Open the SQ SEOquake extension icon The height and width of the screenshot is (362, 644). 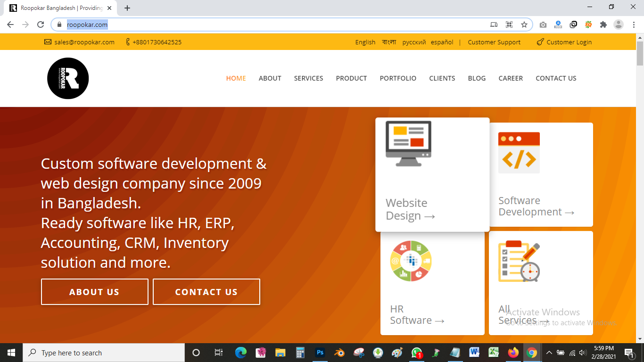pyautogui.click(x=588, y=25)
